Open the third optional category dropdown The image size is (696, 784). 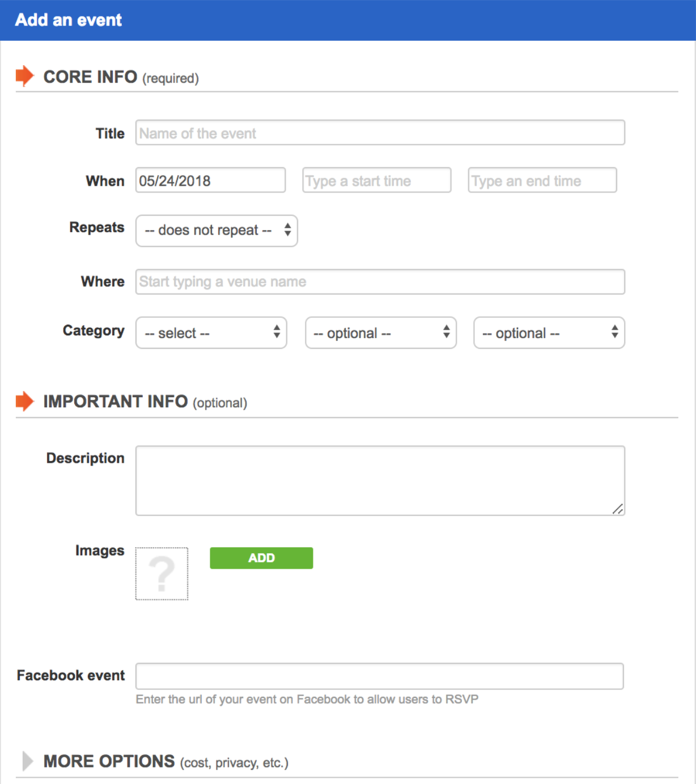tap(549, 333)
